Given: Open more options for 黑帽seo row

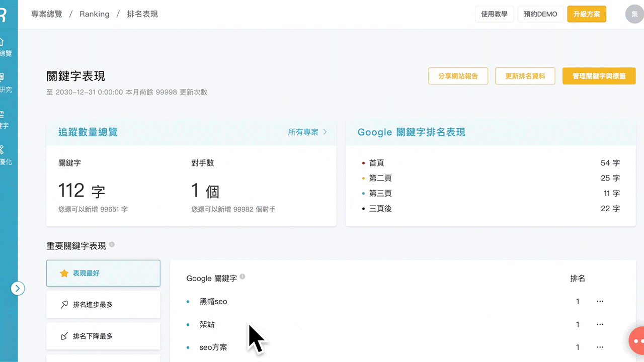Looking at the screenshot, I should pyautogui.click(x=600, y=302).
